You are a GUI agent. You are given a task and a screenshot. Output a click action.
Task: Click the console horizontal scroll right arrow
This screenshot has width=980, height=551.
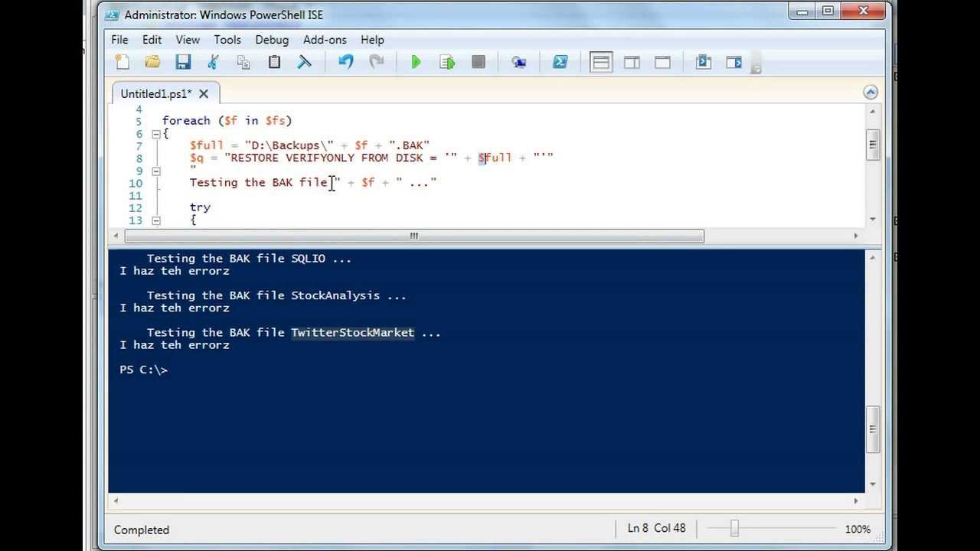[856, 501]
